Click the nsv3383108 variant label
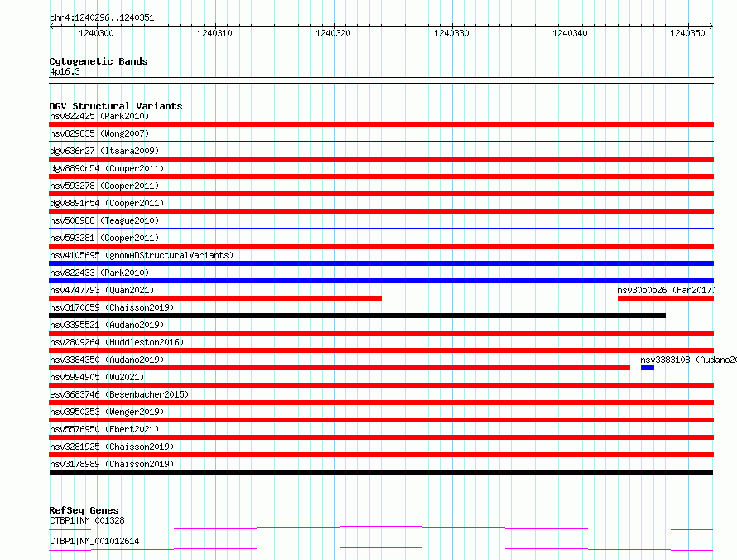The height and width of the screenshot is (560, 737). click(x=688, y=360)
